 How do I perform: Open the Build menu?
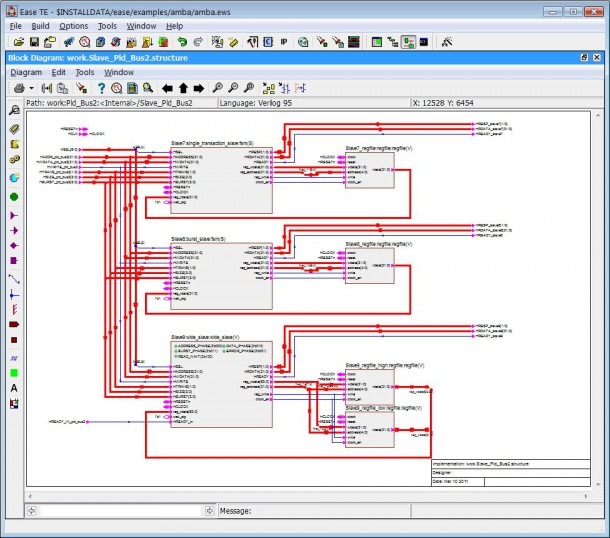click(x=40, y=26)
